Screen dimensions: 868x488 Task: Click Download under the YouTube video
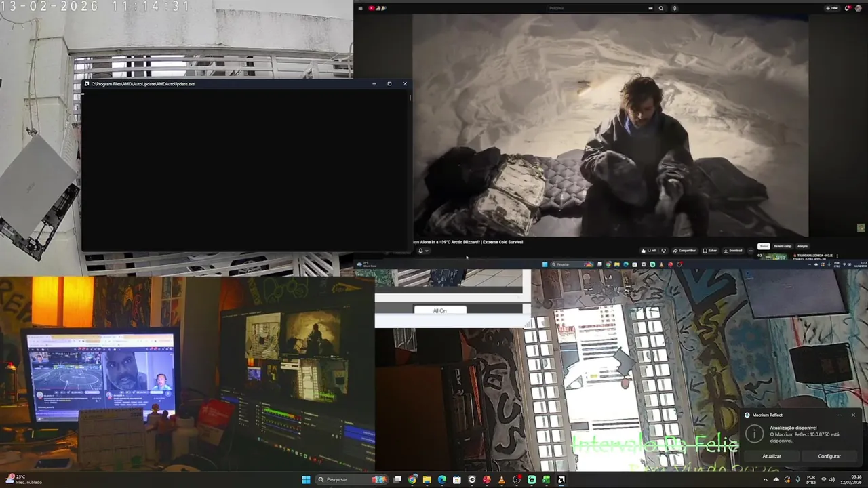733,251
